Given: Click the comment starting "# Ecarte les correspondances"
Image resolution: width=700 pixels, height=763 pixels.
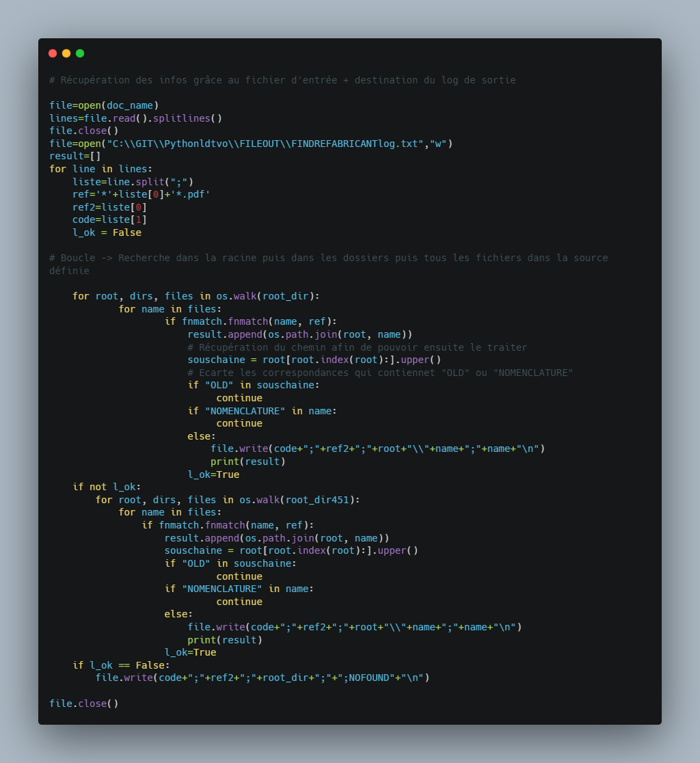Looking at the screenshot, I should pyautogui.click(x=379, y=373).
